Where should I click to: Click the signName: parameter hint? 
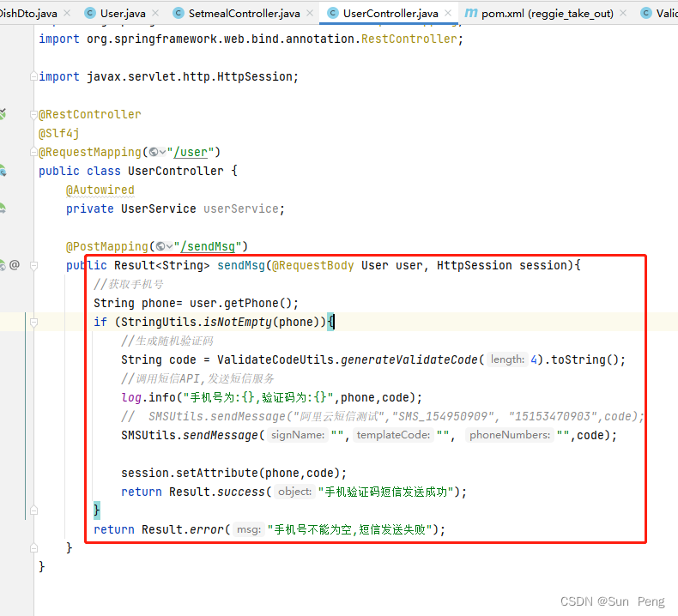(298, 435)
